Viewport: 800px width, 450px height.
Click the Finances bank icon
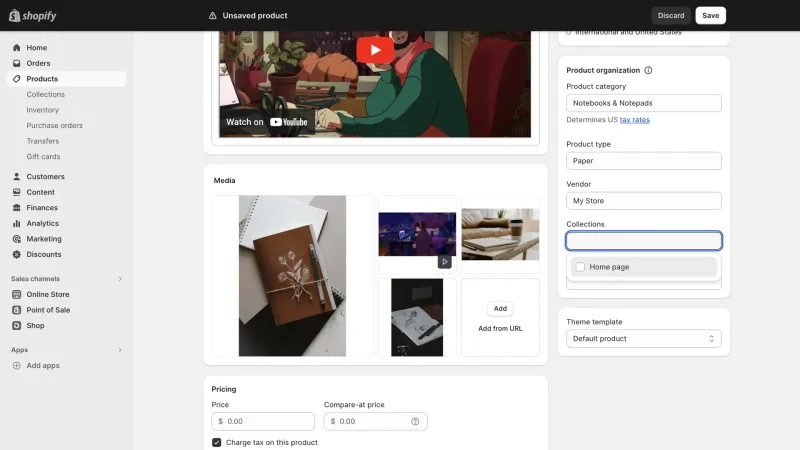[x=16, y=208]
